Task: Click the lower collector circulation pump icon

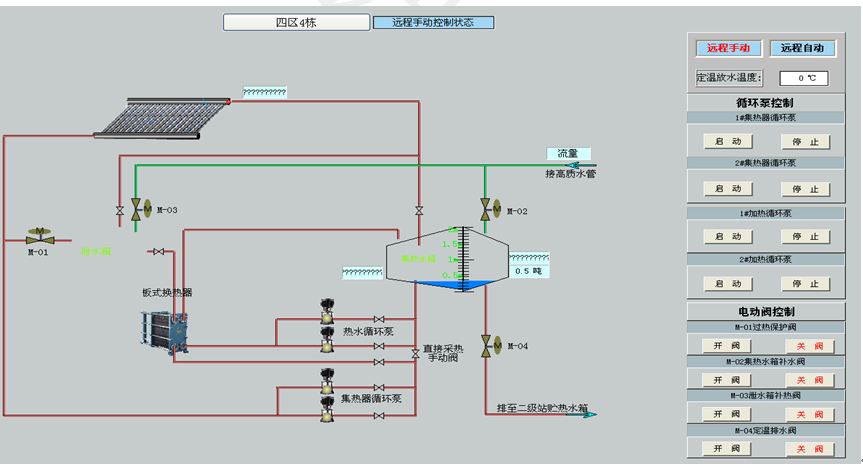Action: click(x=326, y=406)
